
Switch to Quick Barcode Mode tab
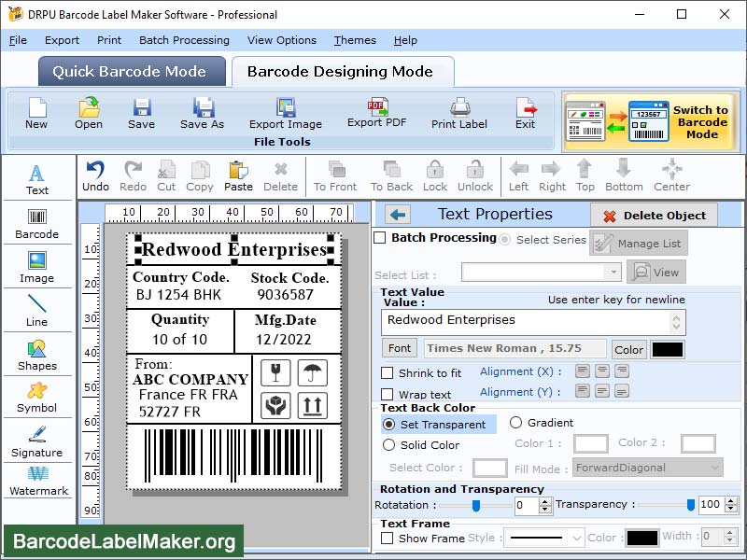(131, 71)
